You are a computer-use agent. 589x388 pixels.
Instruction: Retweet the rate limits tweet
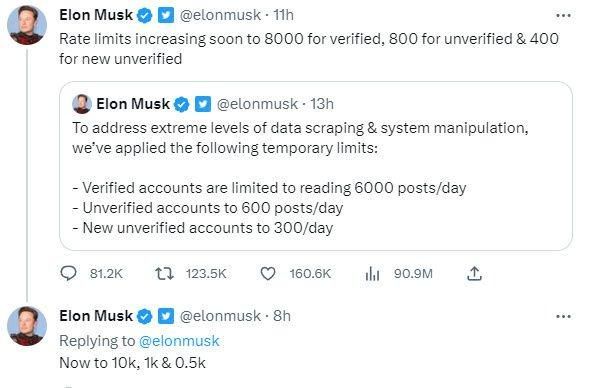[x=165, y=273]
